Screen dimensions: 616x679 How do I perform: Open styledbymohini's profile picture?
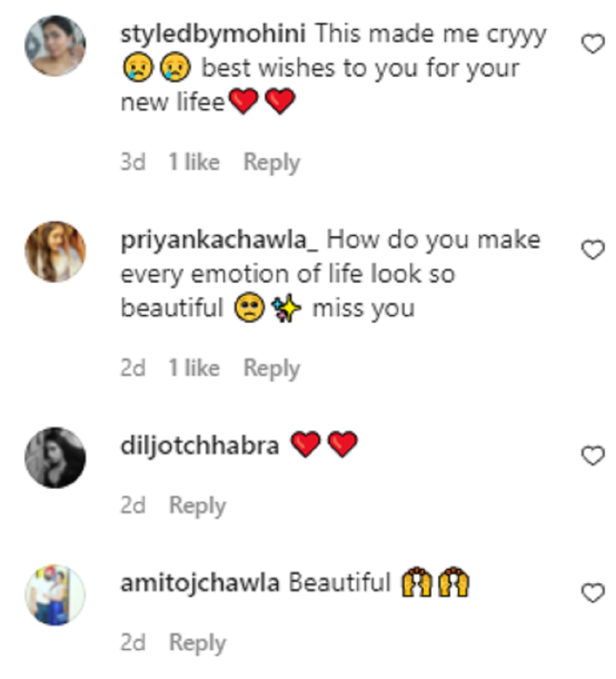[55, 46]
